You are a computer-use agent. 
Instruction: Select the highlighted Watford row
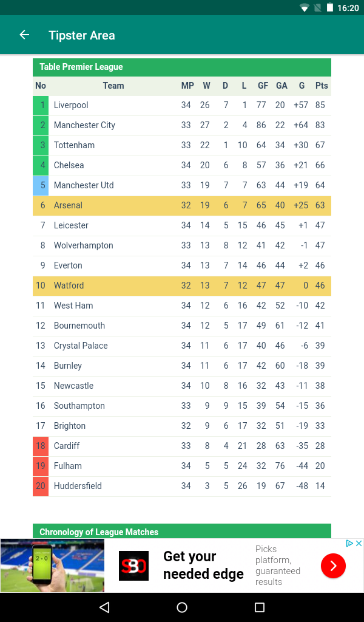tap(182, 285)
